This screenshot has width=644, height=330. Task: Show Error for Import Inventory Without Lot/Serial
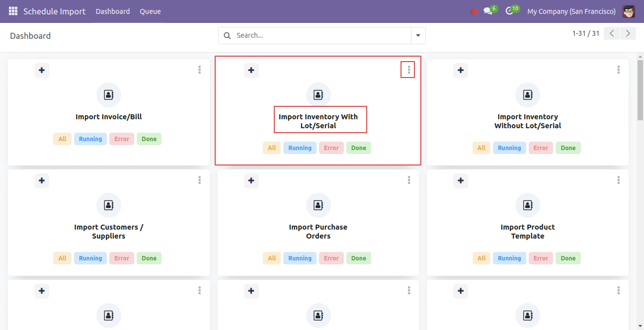(x=541, y=148)
